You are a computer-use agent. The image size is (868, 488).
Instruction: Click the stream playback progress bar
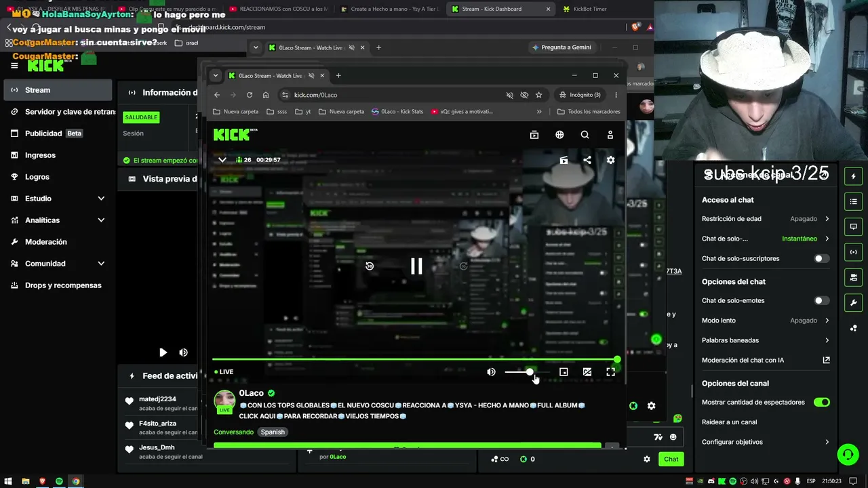[x=415, y=359]
